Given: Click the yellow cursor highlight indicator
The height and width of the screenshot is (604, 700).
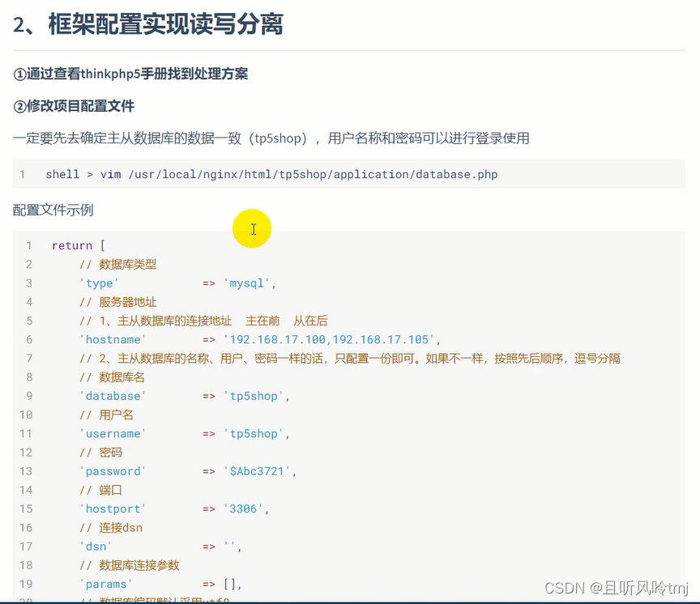Looking at the screenshot, I should click(252, 229).
